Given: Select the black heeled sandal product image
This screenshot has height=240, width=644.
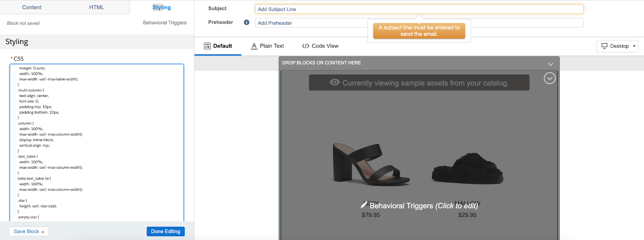Looking at the screenshot, I should (x=370, y=164).
